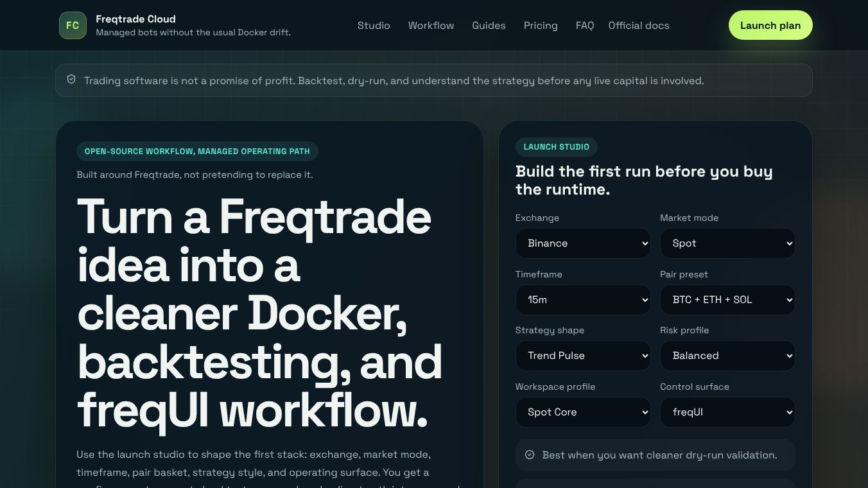Expand the Strategy shape dropdown Trend Pulse
The height and width of the screenshot is (488, 868).
[583, 356]
